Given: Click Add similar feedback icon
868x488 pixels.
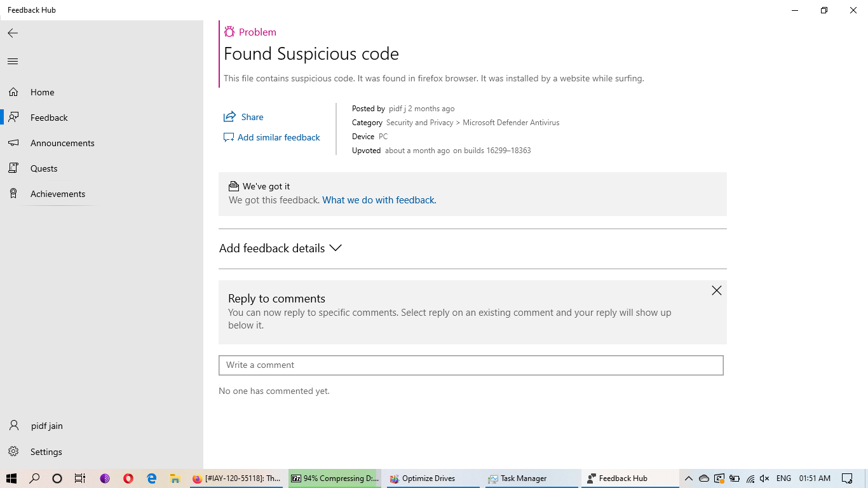Looking at the screenshot, I should click(229, 137).
